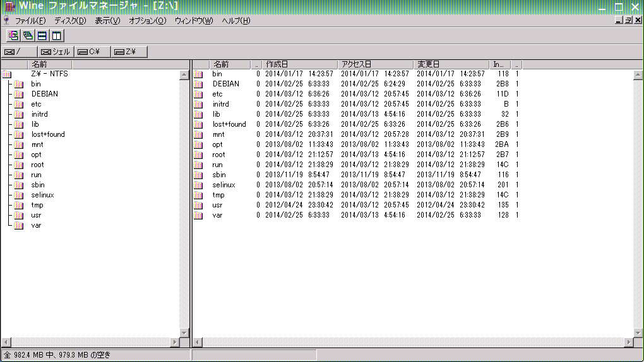The image size is (644, 362).
Task: Click the cascade windows toolbar icon
Action: pos(28,36)
